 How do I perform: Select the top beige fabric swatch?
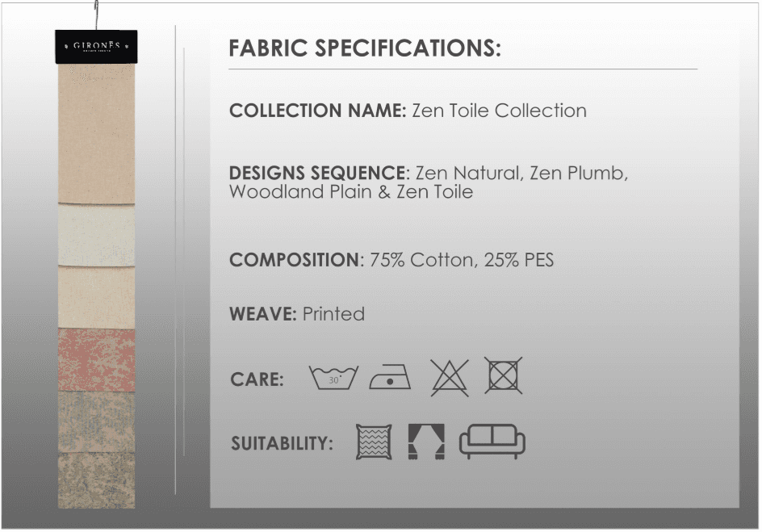coord(96,133)
